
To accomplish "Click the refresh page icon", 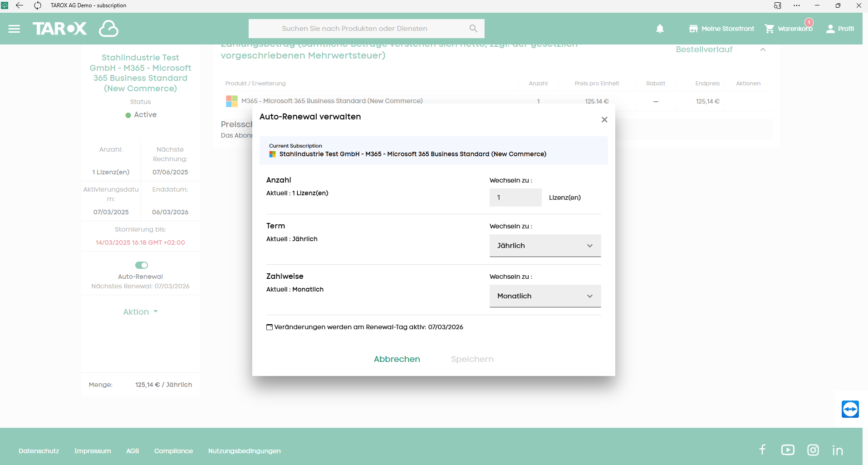I will tap(38, 5).
